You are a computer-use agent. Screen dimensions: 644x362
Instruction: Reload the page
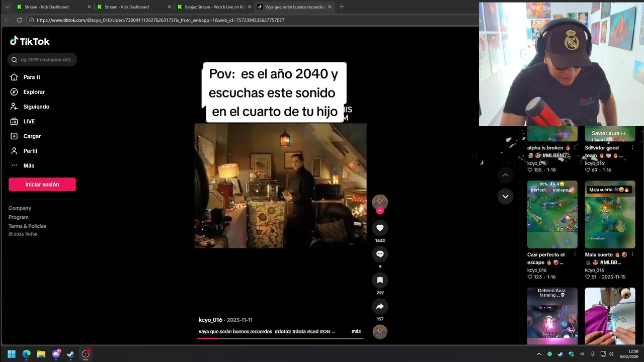pos(19,20)
